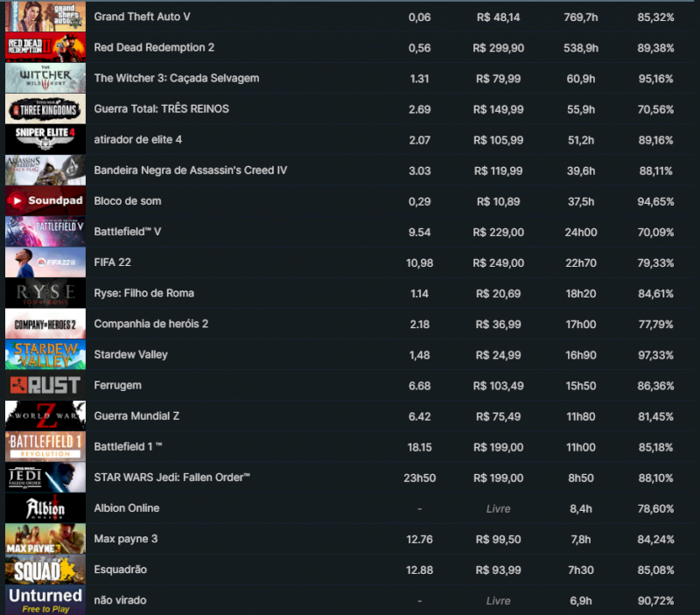This screenshot has height=615, width=700.
Task: Open the RYSE Son of Rome thumbnail
Action: 45,293
